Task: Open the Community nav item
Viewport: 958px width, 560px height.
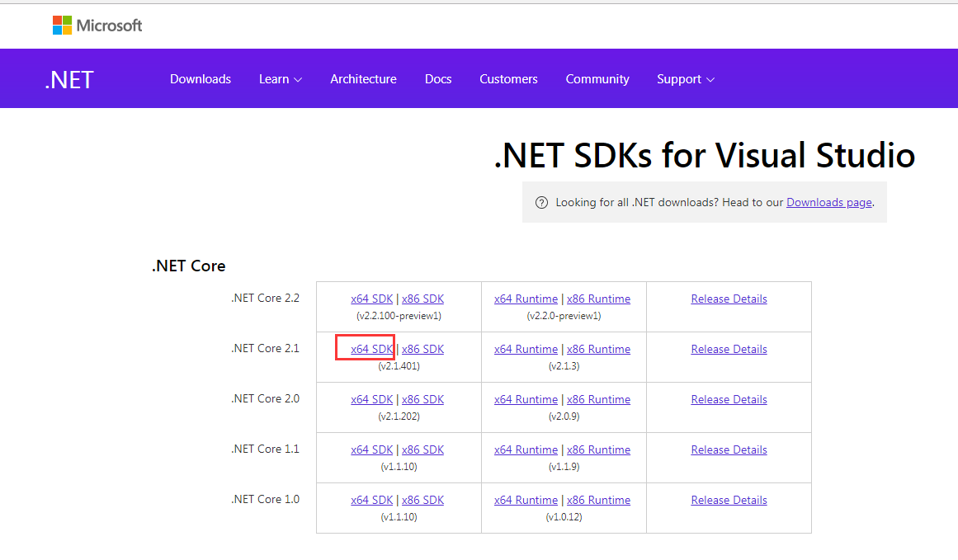Action: (x=597, y=79)
